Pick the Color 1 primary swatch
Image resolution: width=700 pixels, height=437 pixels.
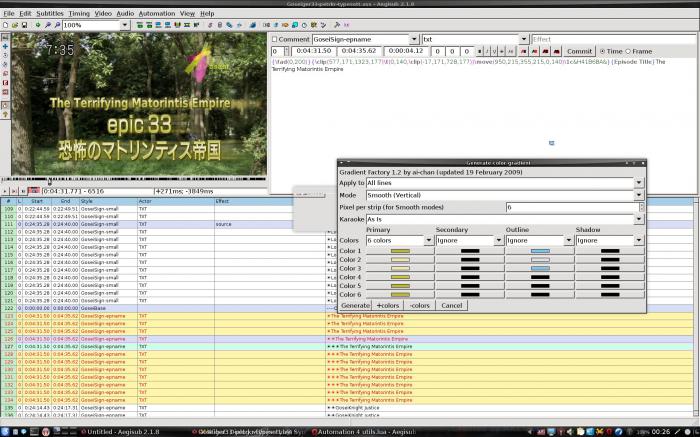click(400, 251)
